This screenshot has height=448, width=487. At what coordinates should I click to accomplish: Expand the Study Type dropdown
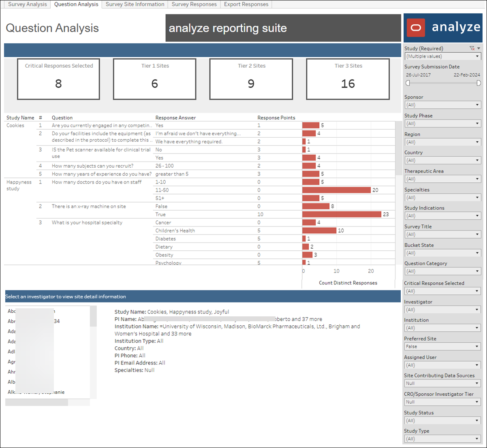pyautogui.click(x=443, y=439)
